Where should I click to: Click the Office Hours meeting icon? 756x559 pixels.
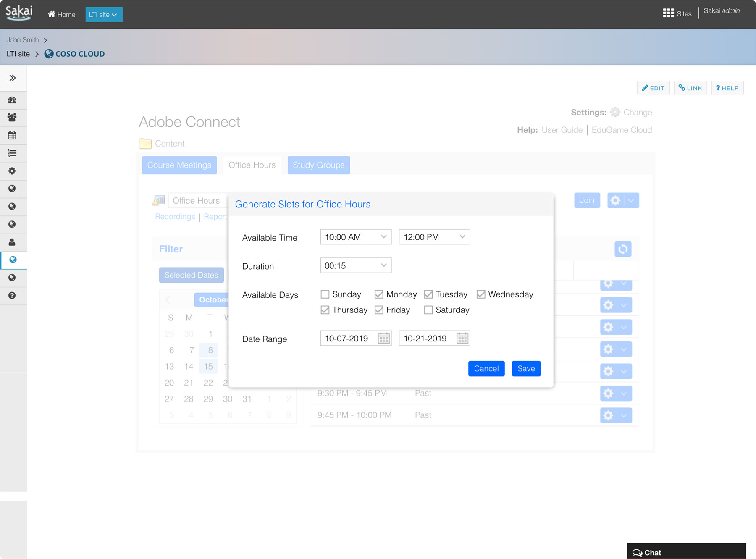(159, 200)
